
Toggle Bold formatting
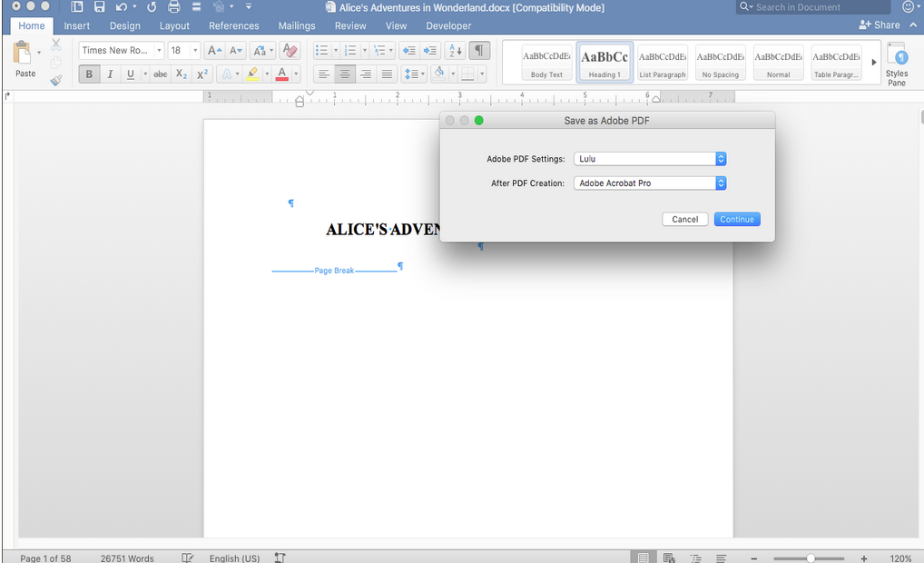tap(89, 74)
